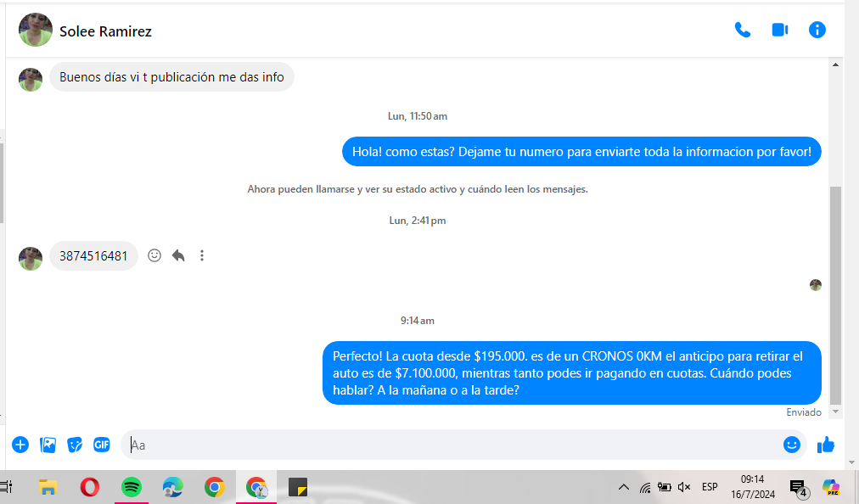This screenshot has height=504, width=859.
Task: Reply to the 3874516481 message
Action: (178, 255)
